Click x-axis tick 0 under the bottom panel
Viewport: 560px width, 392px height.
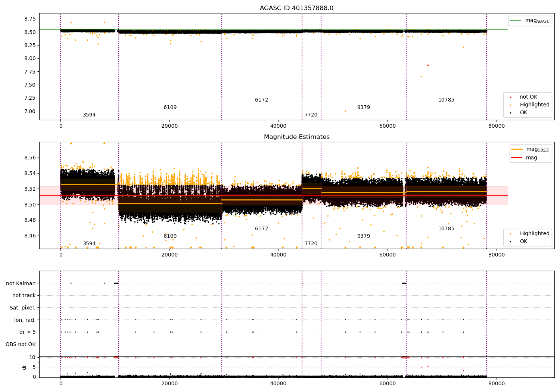coord(60,383)
